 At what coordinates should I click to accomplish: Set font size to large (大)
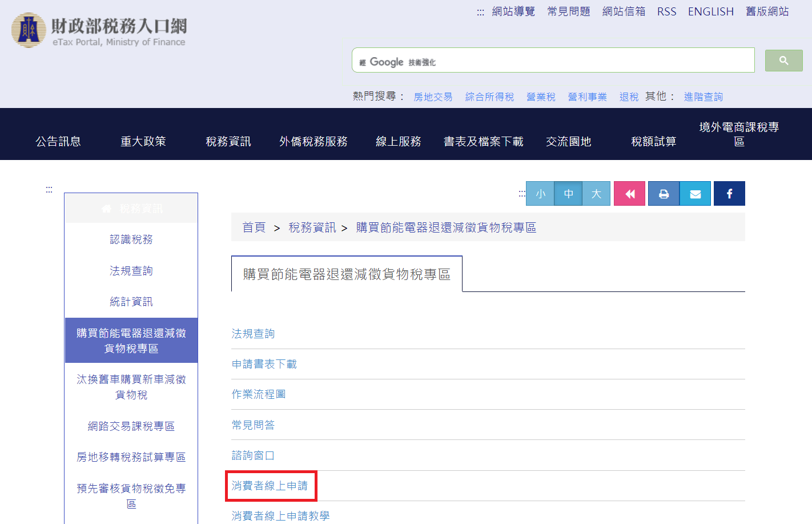pyautogui.click(x=596, y=194)
